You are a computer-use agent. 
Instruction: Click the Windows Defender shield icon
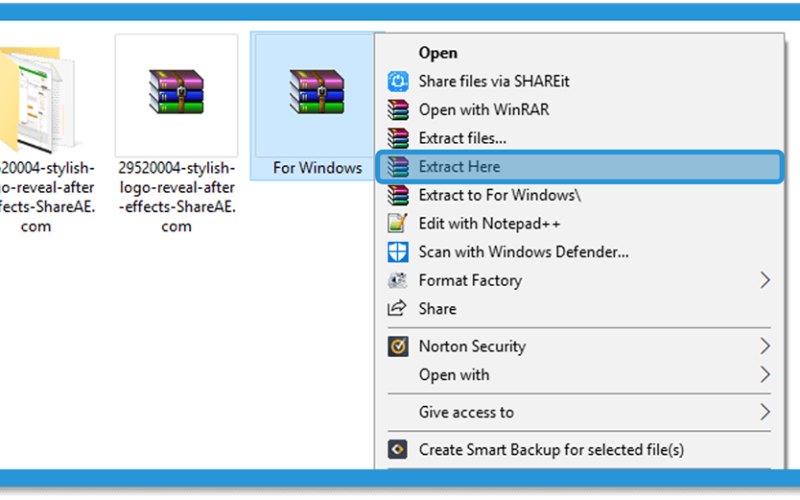[398, 252]
